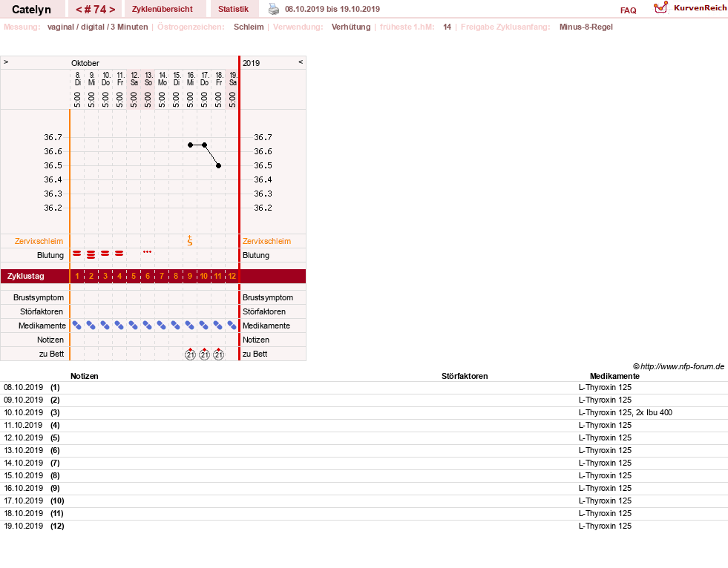Viewport: 728px width, 568px height.
Task: Select temperature point on 17 October
Action: [204, 145]
